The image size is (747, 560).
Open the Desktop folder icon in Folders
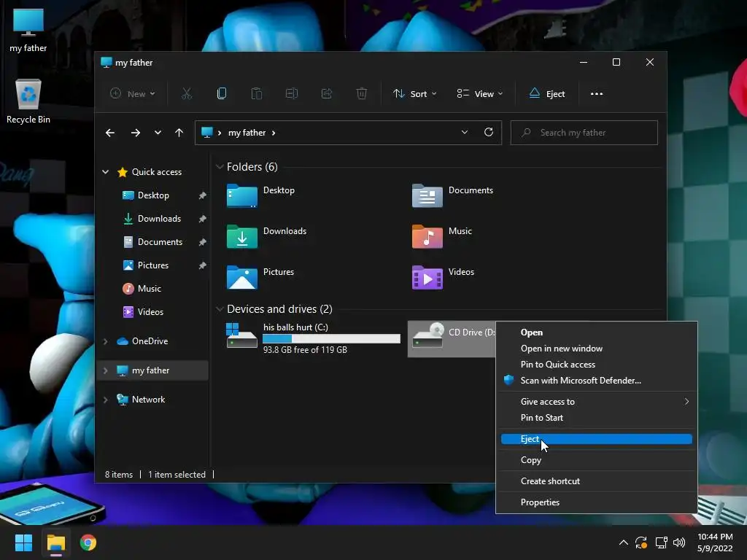click(242, 195)
